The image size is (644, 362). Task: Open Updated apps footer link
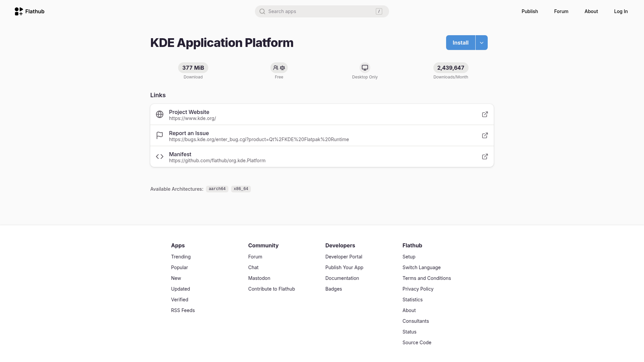coord(180,289)
